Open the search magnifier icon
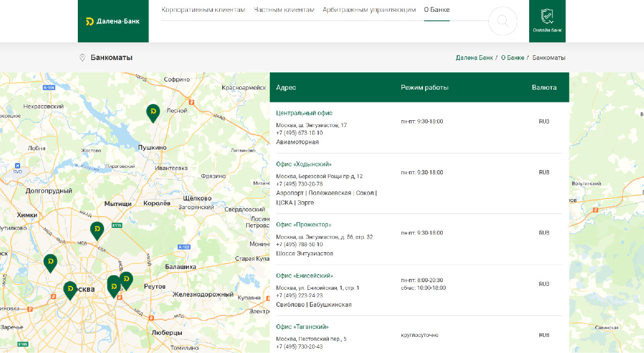The image size is (644, 353). (x=503, y=21)
